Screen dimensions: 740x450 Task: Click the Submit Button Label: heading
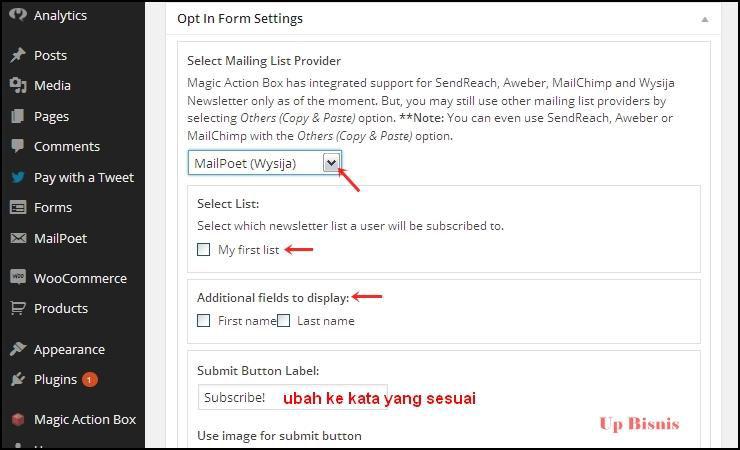point(258,371)
